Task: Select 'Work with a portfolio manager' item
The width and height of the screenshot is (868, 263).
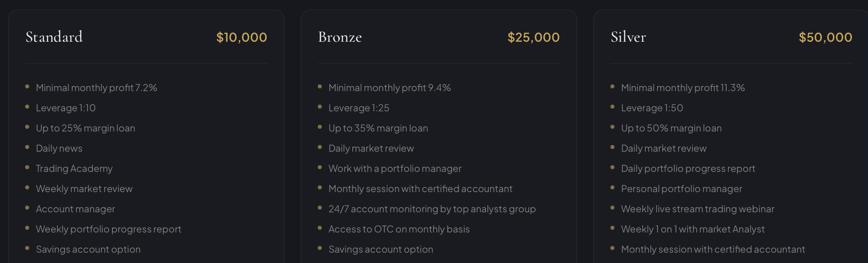Action: (395, 169)
